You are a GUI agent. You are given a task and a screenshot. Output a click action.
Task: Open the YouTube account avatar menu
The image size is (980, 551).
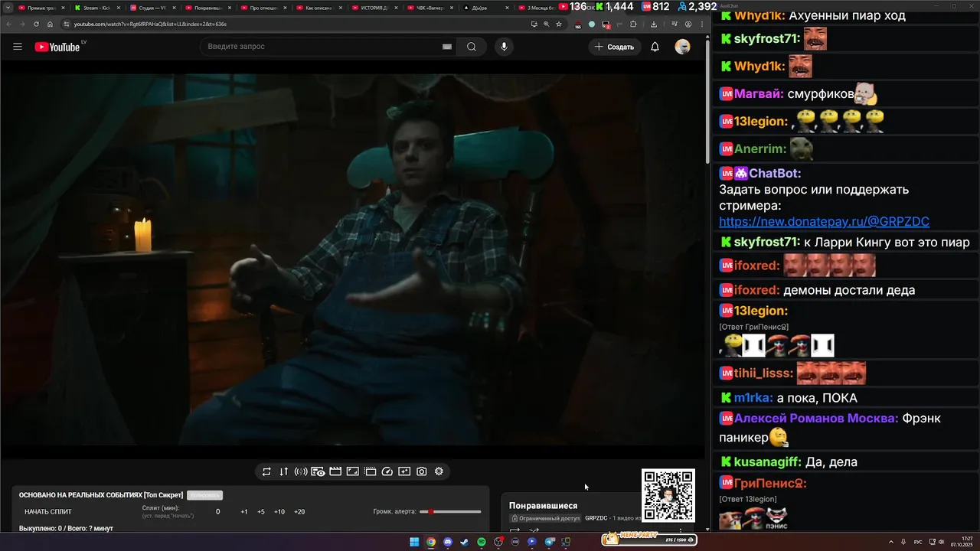(682, 47)
